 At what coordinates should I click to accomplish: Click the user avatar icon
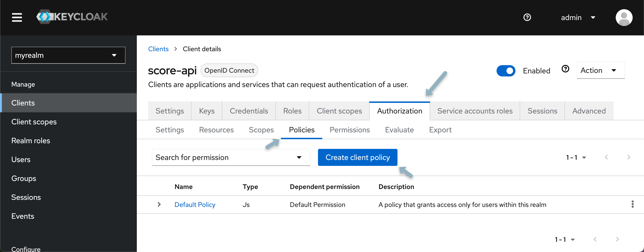tap(624, 17)
